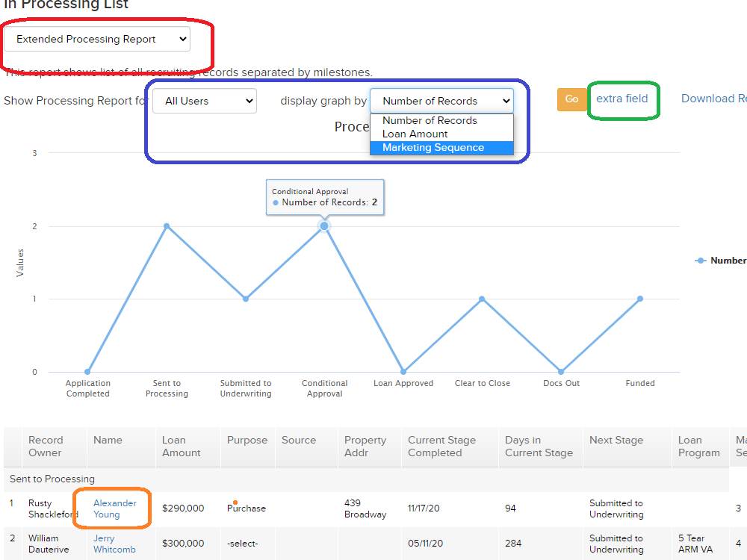Click the $290,000 loan amount cell

point(183,508)
